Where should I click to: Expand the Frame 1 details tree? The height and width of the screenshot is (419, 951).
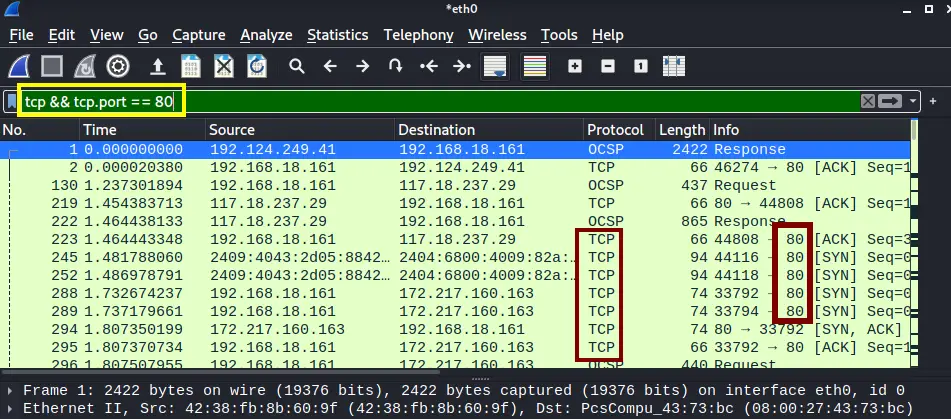[9, 390]
